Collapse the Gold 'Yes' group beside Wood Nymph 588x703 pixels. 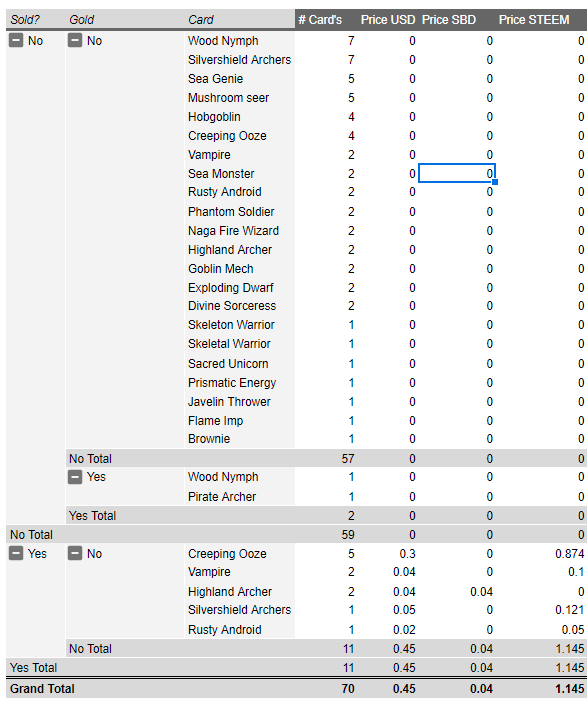pos(75,477)
